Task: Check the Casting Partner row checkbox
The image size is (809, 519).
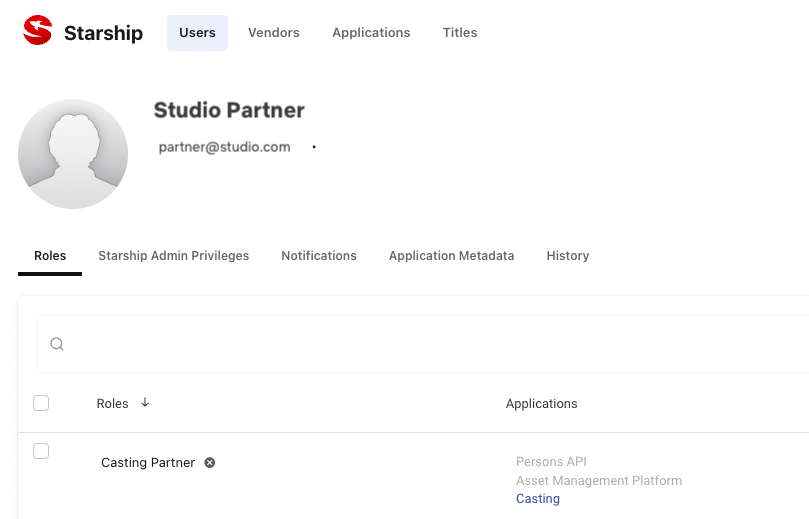Action: [x=41, y=451]
